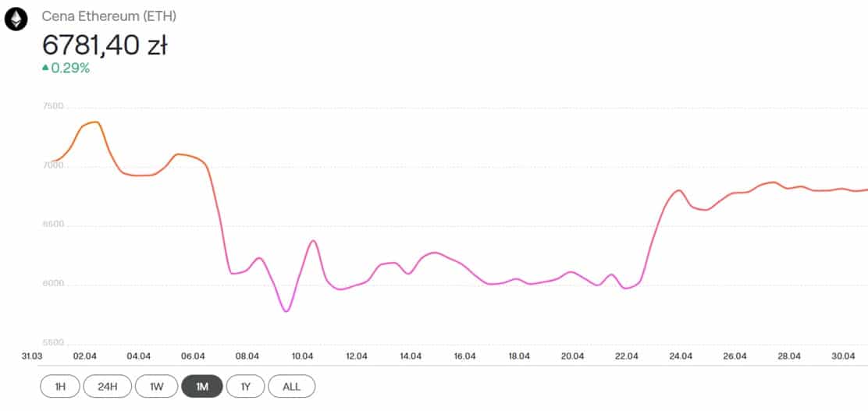Click the 10.04 date axis label
868x411 pixels.
point(302,356)
